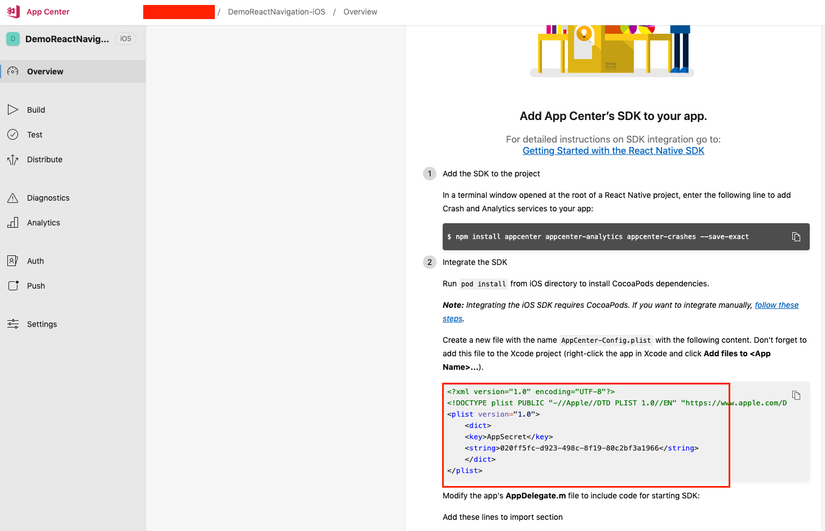Select the Overview dashboard icon

[13, 71]
